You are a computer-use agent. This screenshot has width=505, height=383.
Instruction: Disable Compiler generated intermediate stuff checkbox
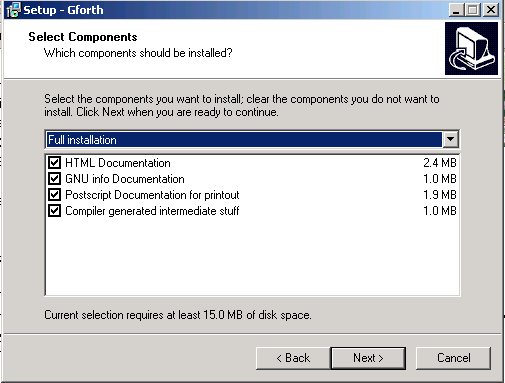tap(54, 211)
